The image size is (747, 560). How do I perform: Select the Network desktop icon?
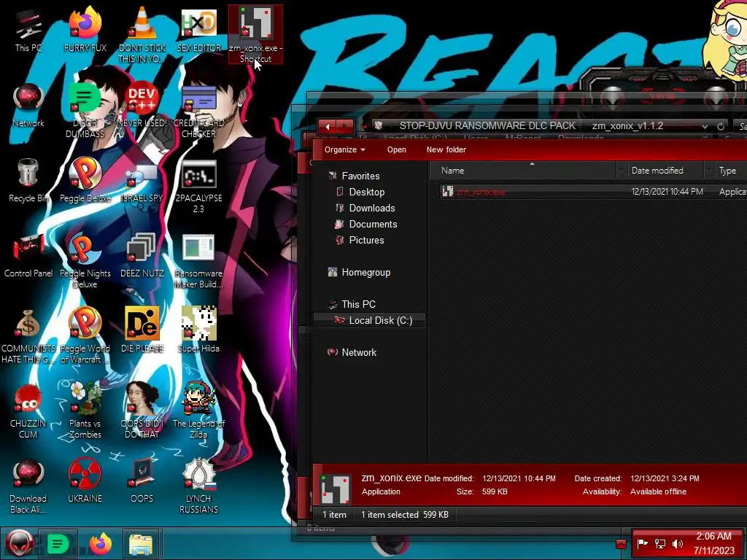pyautogui.click(x=28, y=106)
